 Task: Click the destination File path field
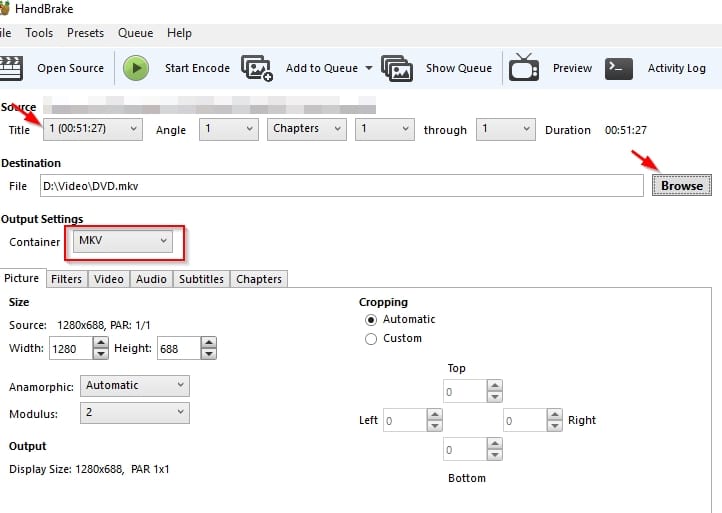pyautogui.click(x=342, y=186)
